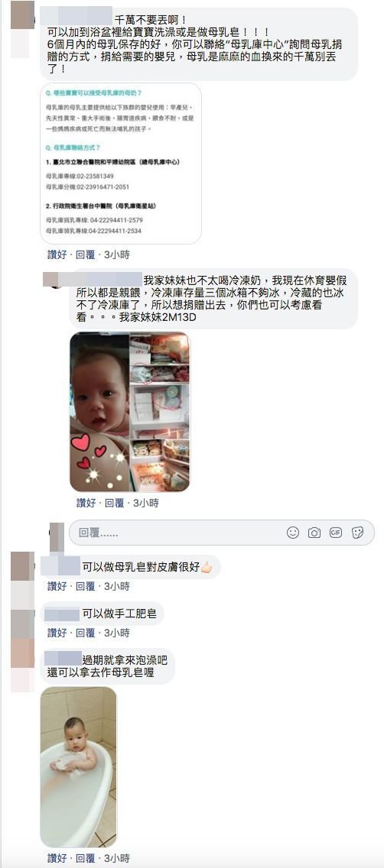Open the emoji picker in reply box
Viewport: 384px width, 868px height.
click(292, 533)
